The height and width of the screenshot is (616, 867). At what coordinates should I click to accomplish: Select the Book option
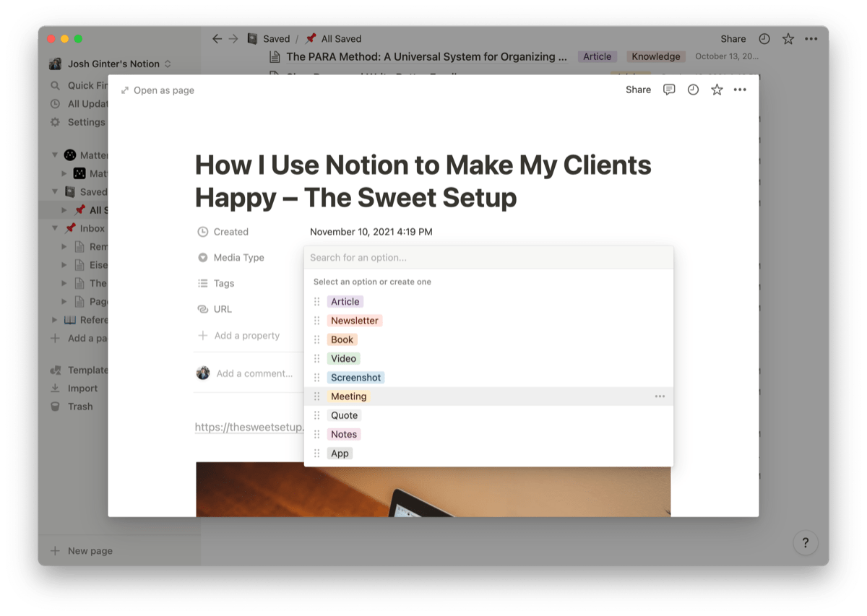click(x=342, y=339)
